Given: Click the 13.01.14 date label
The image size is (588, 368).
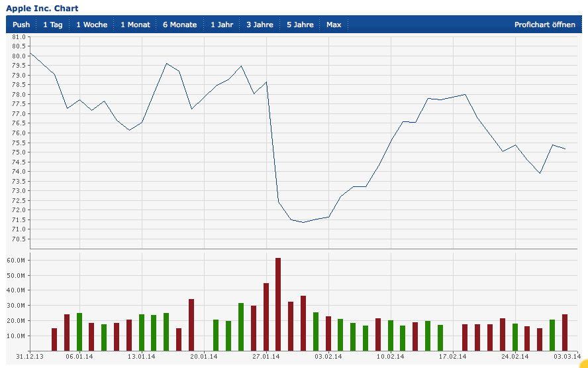Looking at the screenshot, I should [142, 357].
